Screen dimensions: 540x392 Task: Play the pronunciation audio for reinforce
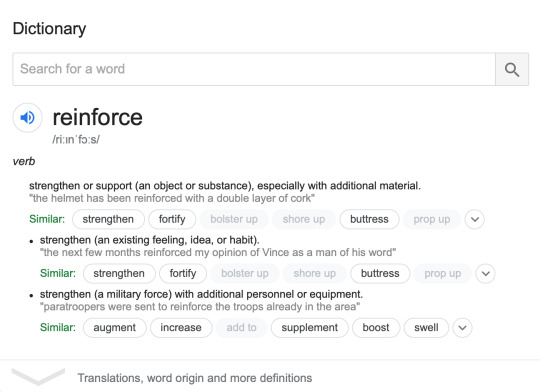coord(28,117)
